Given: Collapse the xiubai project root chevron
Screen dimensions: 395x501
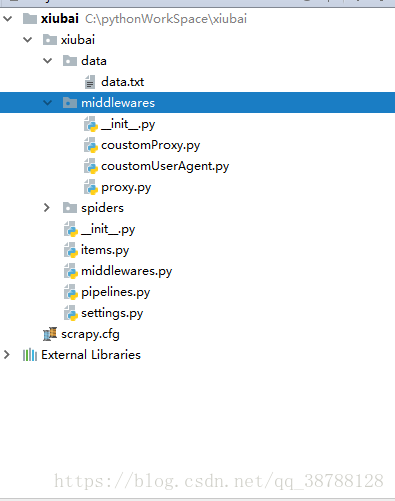Looking at the screenshot, I should (7, 19).
